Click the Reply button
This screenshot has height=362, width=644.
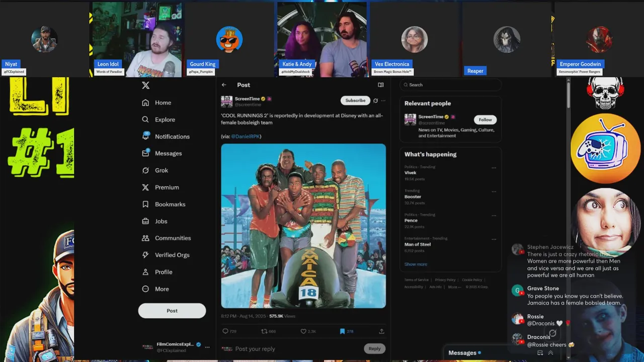(x=374, y=348)
